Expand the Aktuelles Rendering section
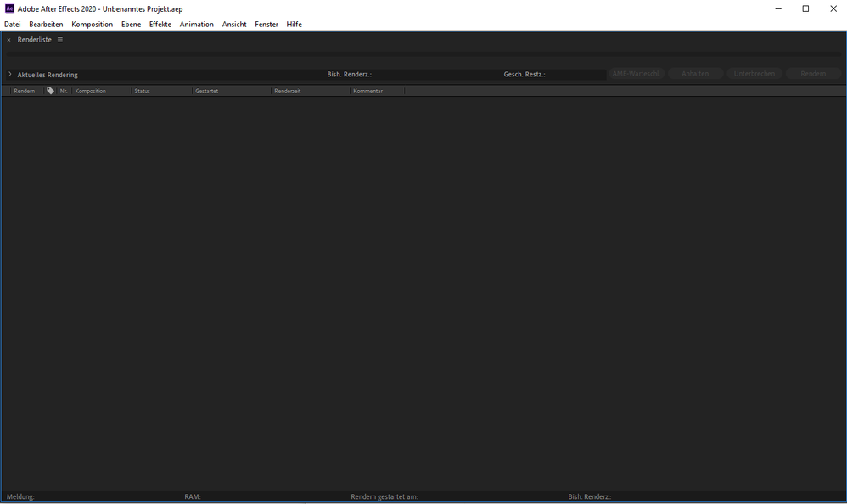 [9, 74]
